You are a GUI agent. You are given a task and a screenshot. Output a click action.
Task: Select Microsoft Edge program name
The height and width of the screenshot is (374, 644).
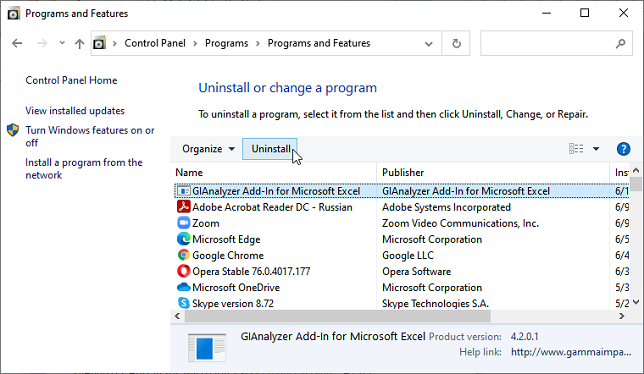pos(226,239)
